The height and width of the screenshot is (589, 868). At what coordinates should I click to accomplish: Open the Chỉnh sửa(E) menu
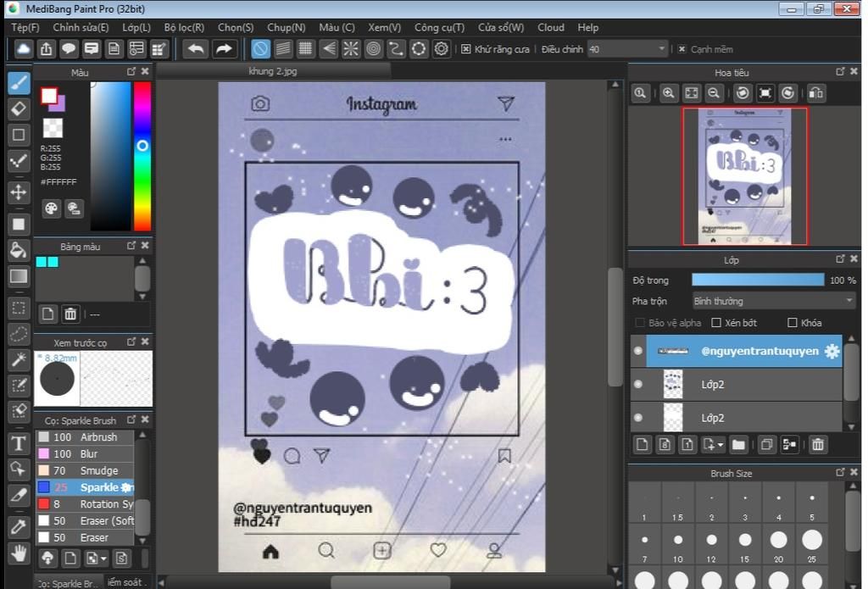[x=81, y=27]
